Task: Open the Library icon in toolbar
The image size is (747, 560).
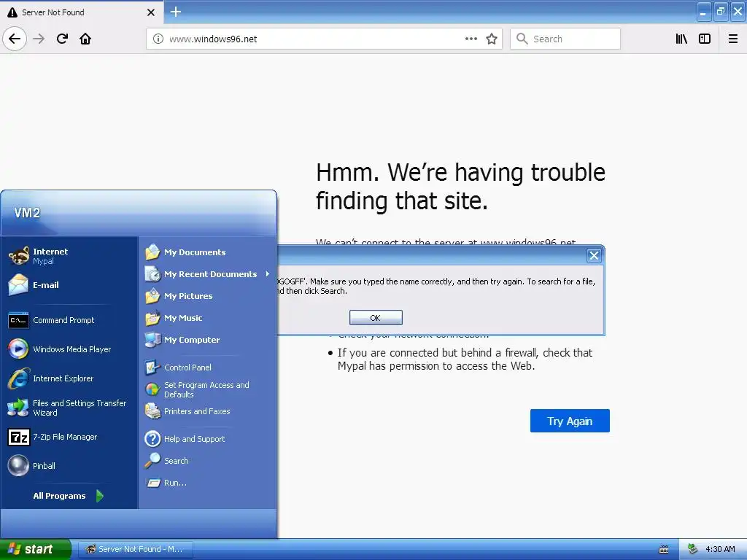Action: (x=681, y=39)
